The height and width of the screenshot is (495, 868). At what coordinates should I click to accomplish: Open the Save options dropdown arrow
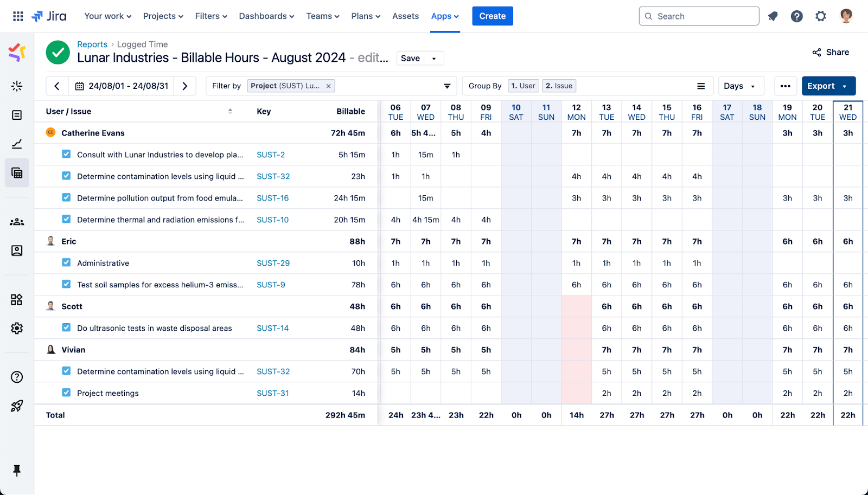434,59
